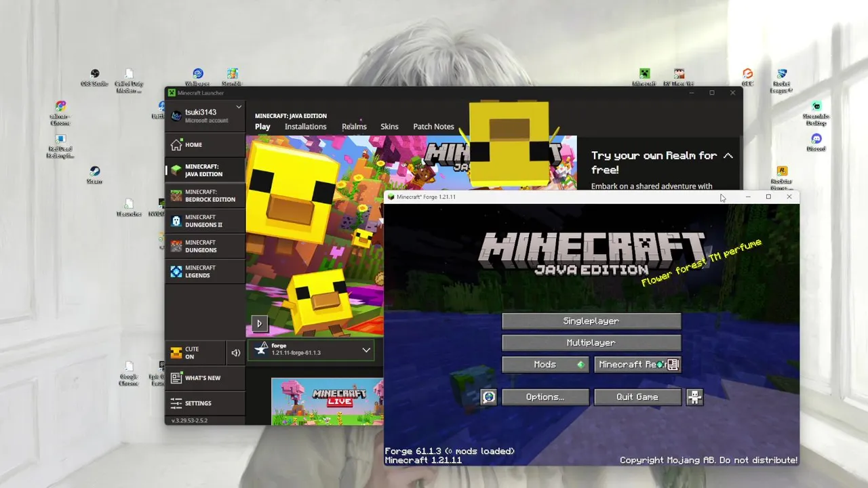Collapse the Try your own Realm panel
The width and height of the screenshot is (868, 488).
pos(728,156)
